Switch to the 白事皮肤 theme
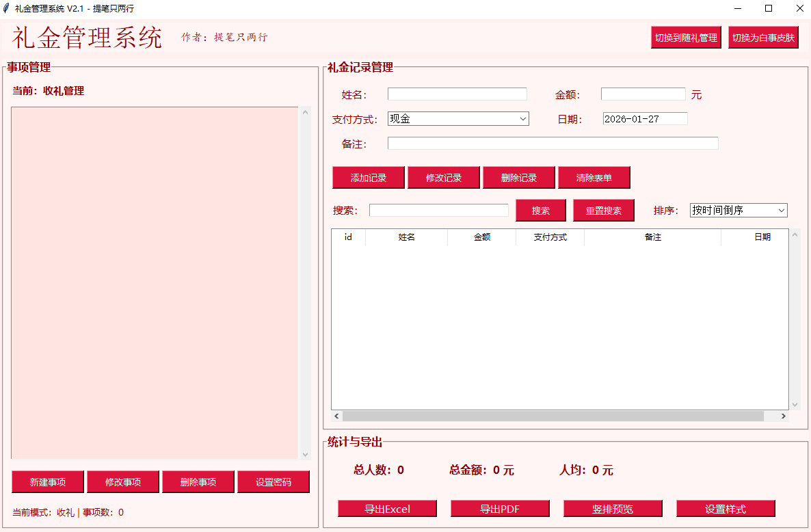811x532 pixels. [763, 37]
